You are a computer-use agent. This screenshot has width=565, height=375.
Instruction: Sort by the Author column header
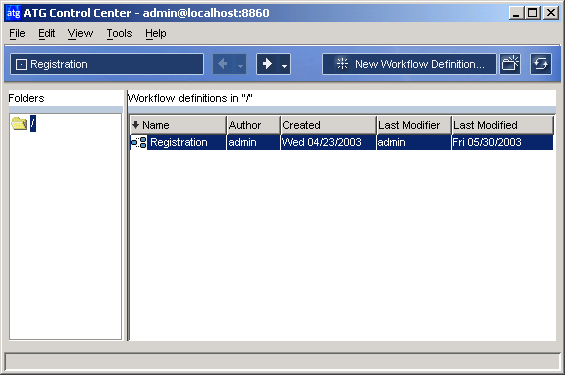coord(254,125)
